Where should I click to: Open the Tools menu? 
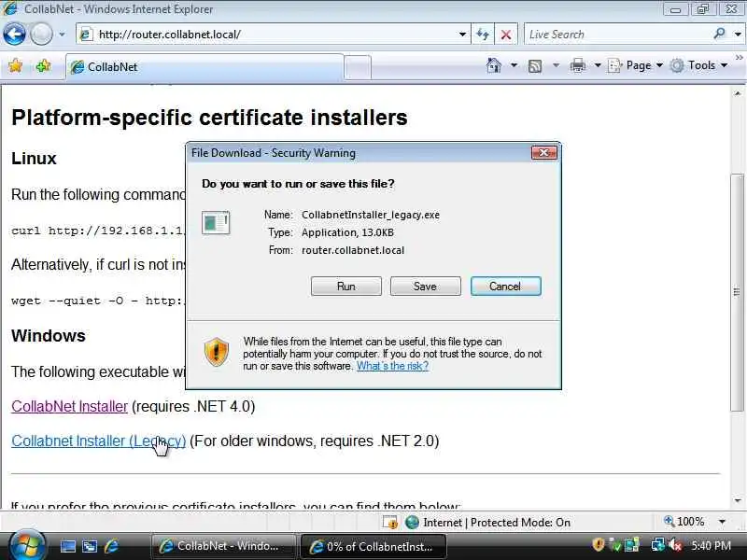click(x=699, y=65)
